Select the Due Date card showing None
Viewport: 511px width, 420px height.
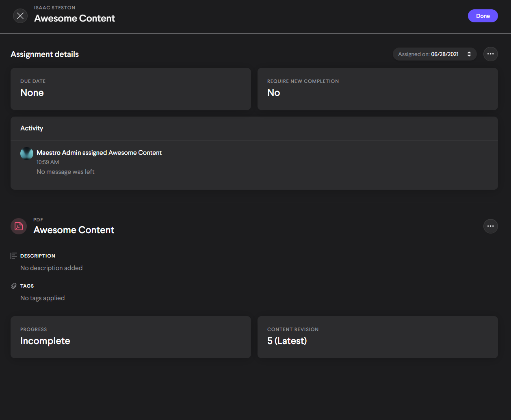coord(130,89)
